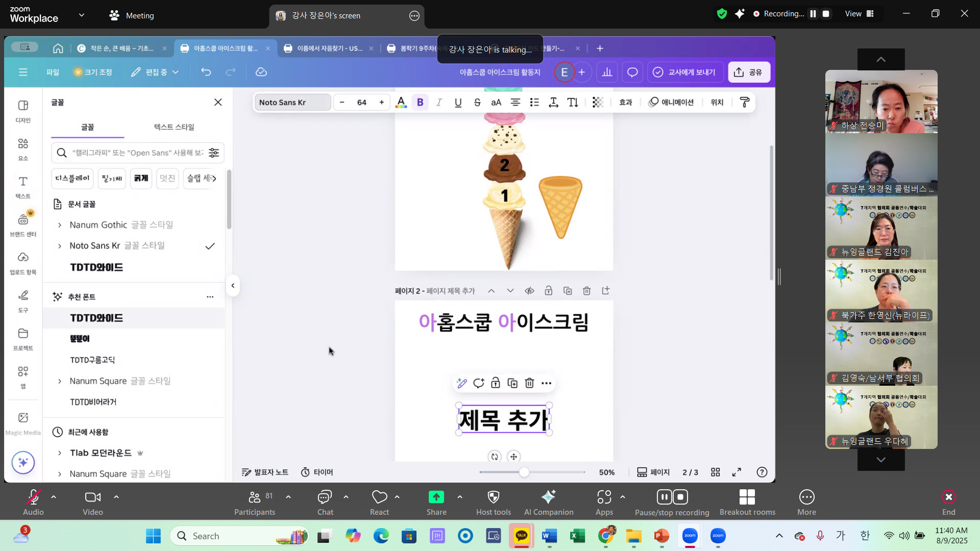
Task: Collapse the side panel arrow handle
Action: coord(233,286)
